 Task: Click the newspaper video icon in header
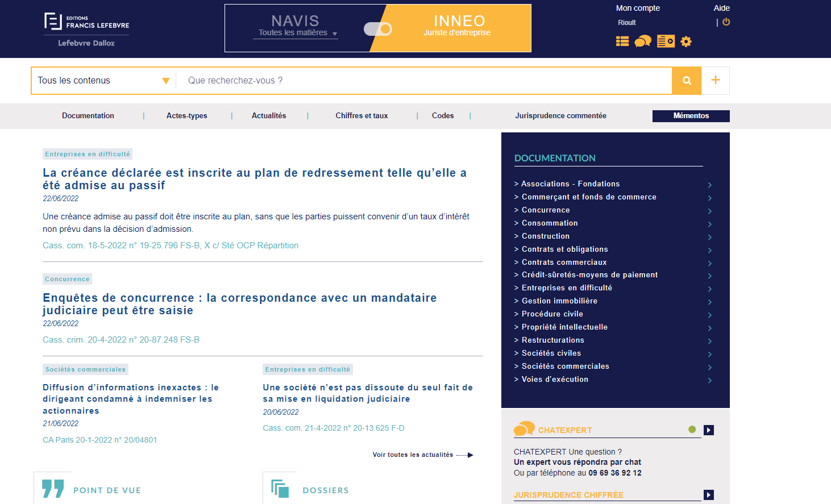coord(666,41)
